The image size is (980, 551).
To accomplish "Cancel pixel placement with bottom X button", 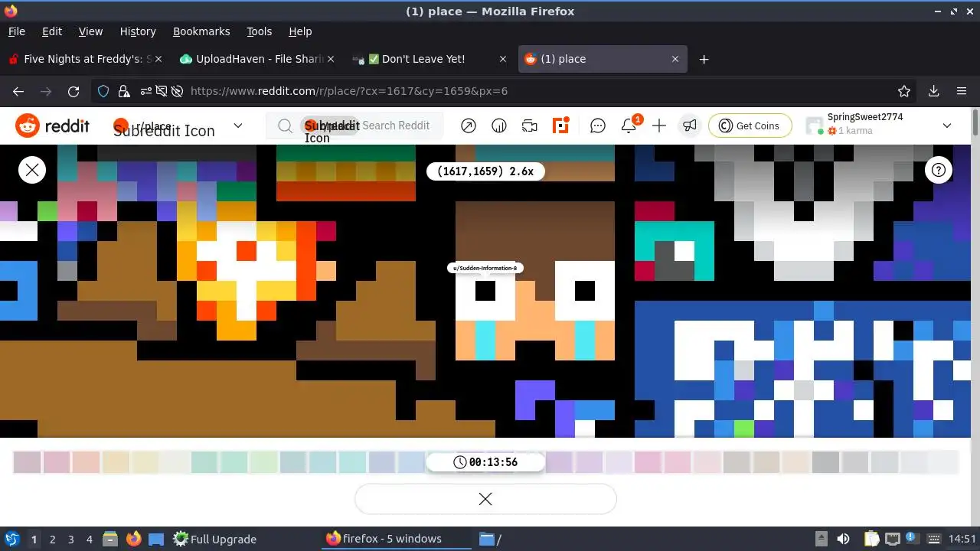I will tap(485, 499).
